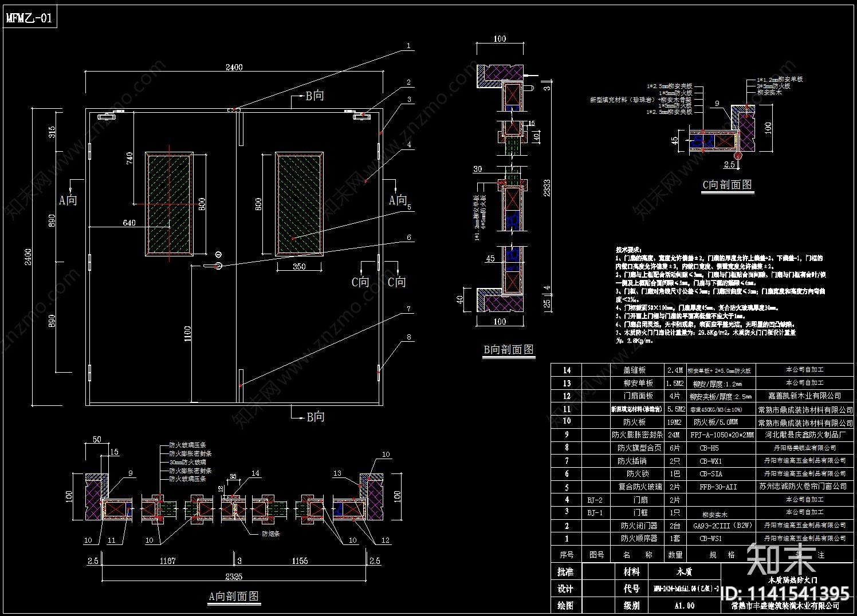The image size is (857, 616).
Task: Click the "A1.00" grade value cell
Action: pyautogui.click(x=684, y=605)
